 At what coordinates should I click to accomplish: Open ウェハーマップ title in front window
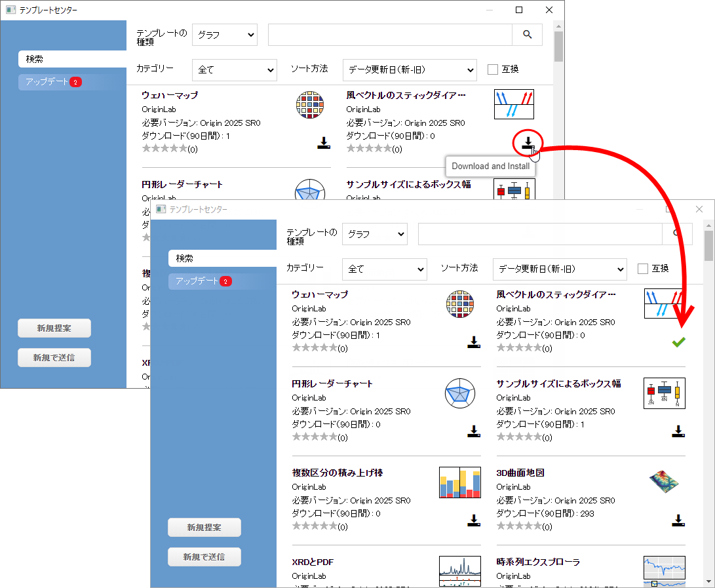click(x=320, y=295)
